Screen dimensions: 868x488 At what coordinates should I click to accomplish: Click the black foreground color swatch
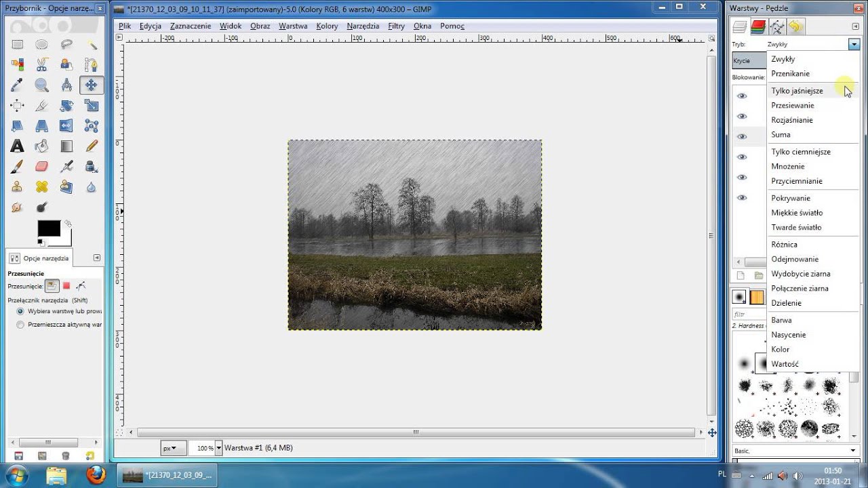[x=49, y=228]
